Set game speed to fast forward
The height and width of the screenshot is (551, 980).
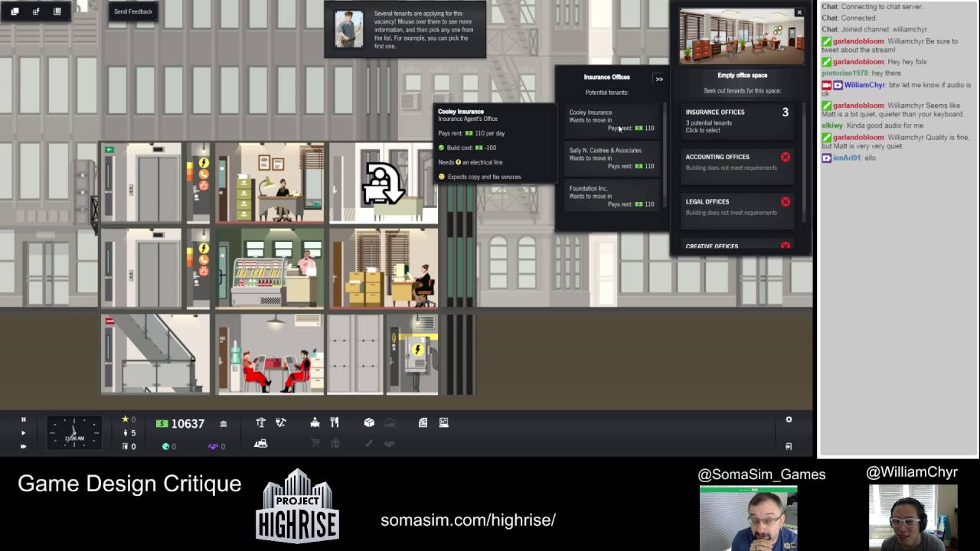[23, 446]
